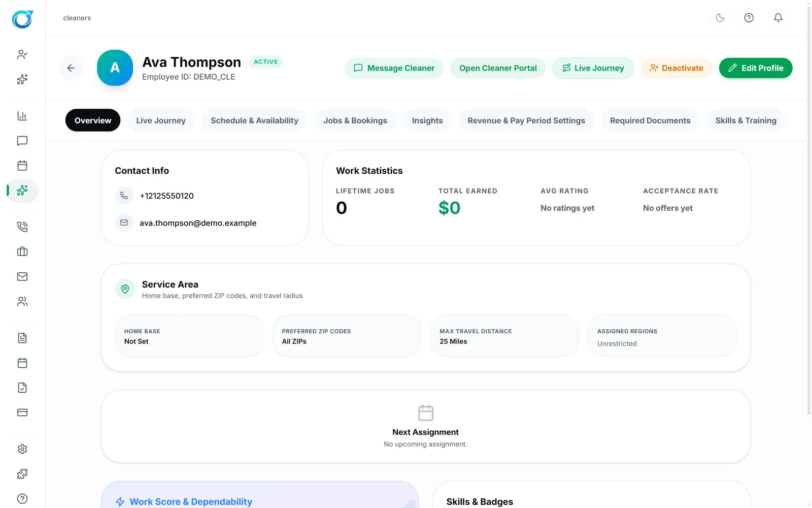Click the calendar icon just below the chat bubble
Viewport: 812px width, 508px height.
pos(22,166)
